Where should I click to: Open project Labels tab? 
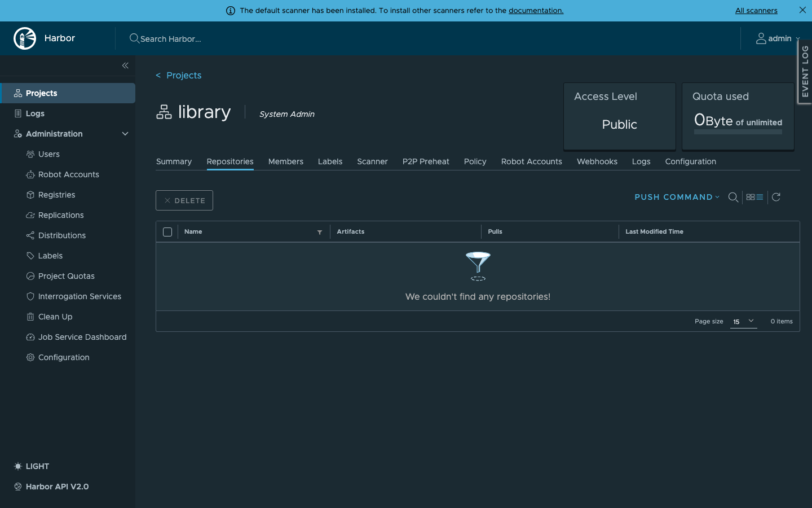pos(330,161)
